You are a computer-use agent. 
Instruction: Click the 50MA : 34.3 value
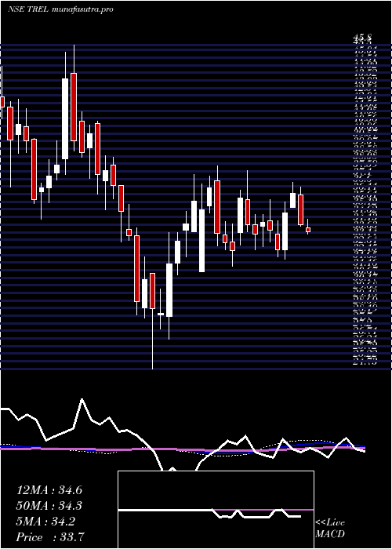49,506
